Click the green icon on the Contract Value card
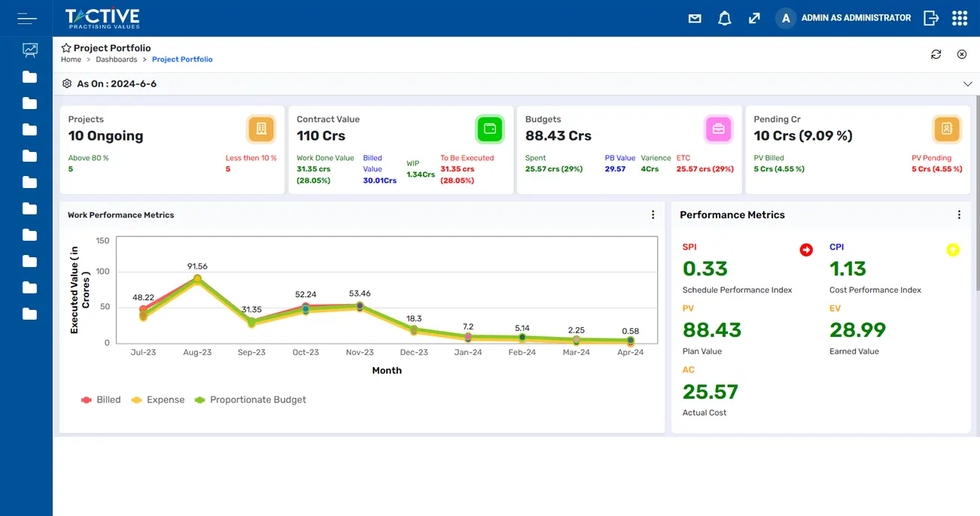 point(489,129)
